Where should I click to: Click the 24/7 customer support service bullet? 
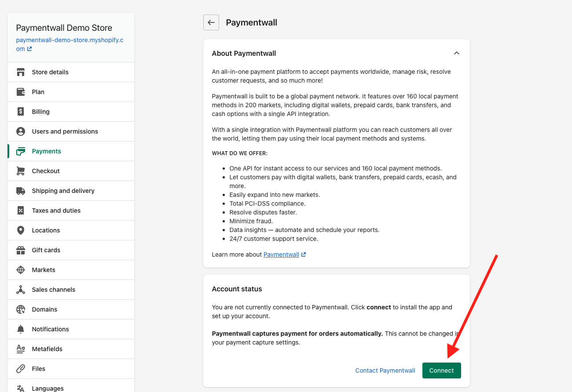(x=274, y=239)
